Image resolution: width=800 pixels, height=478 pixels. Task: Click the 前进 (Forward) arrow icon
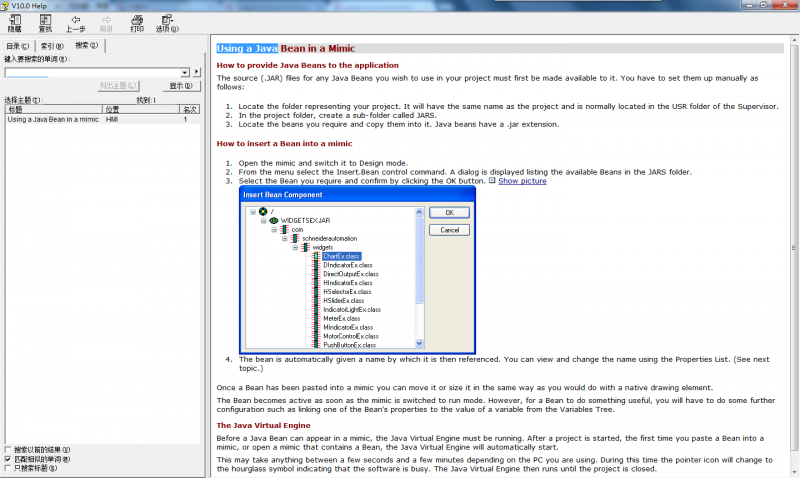[106, 20]
